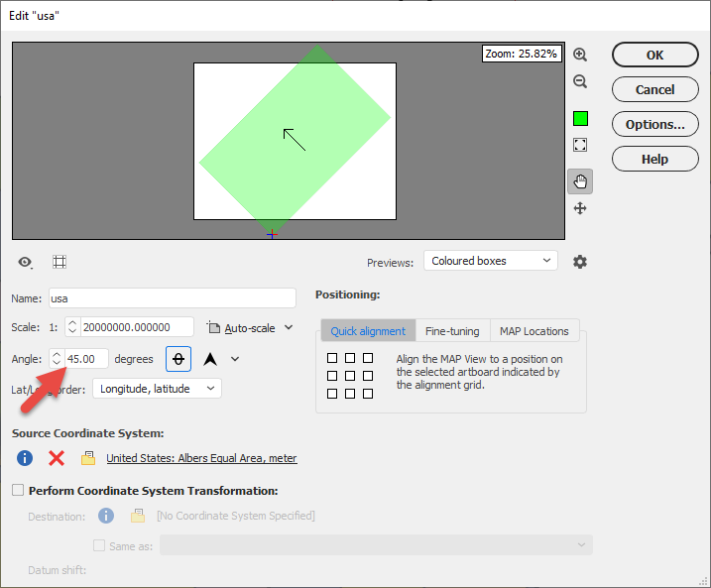The height and width of the screenshot is (588, 711).
Task: Select the hand pan tool
Action: point(580,181)
